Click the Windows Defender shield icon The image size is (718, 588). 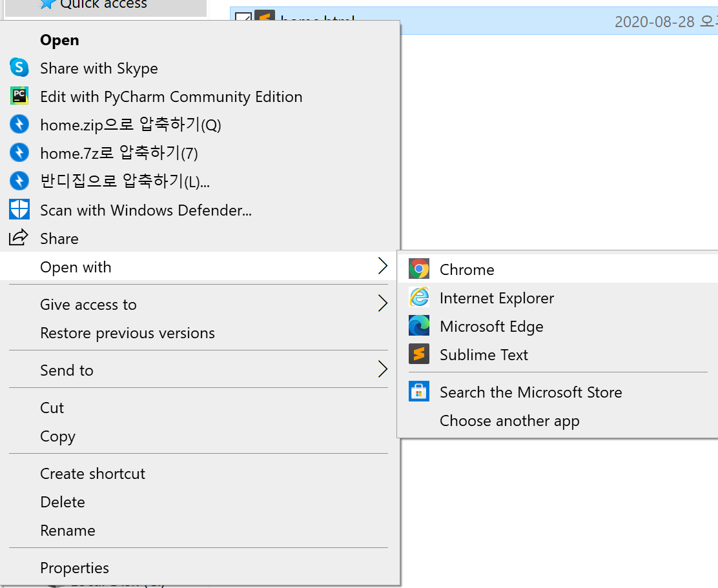19,210
